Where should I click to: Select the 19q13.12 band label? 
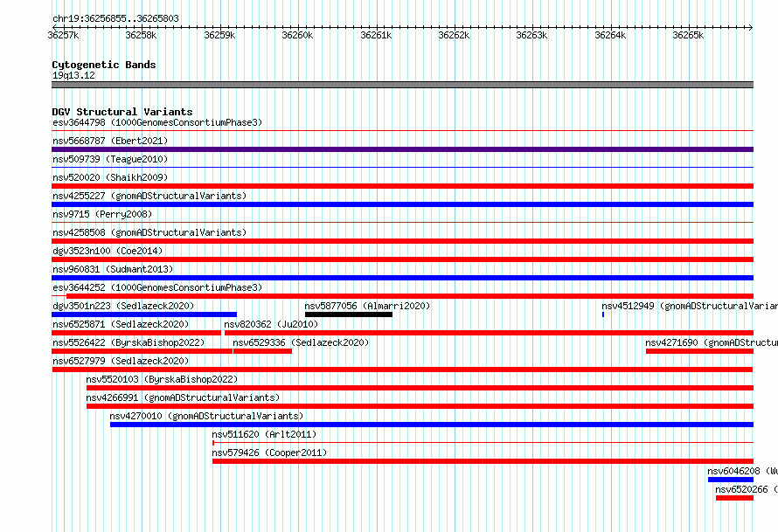click(73, 75)
